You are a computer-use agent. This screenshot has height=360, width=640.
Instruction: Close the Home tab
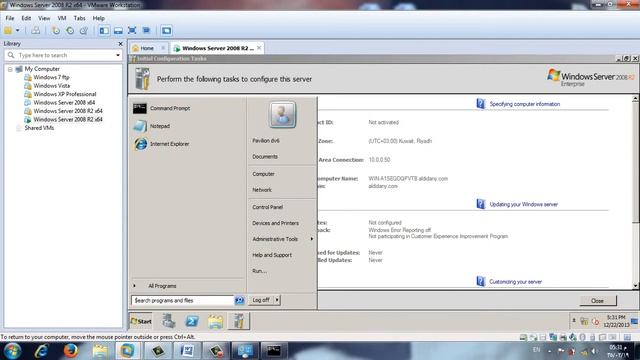tap(163, 48)
